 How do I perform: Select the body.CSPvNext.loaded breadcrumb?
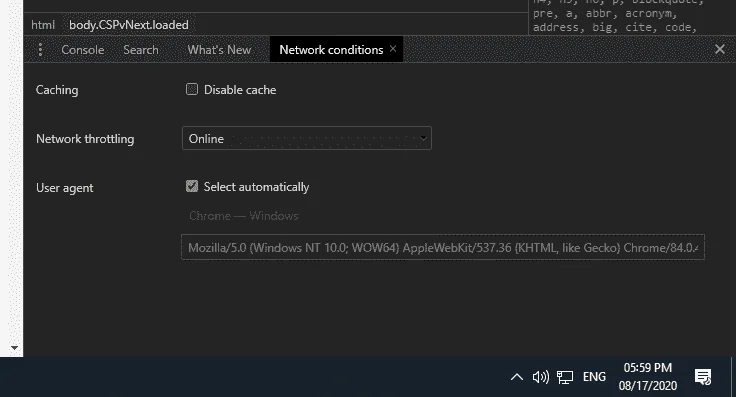pyautogui.click(x=129, y=25)
